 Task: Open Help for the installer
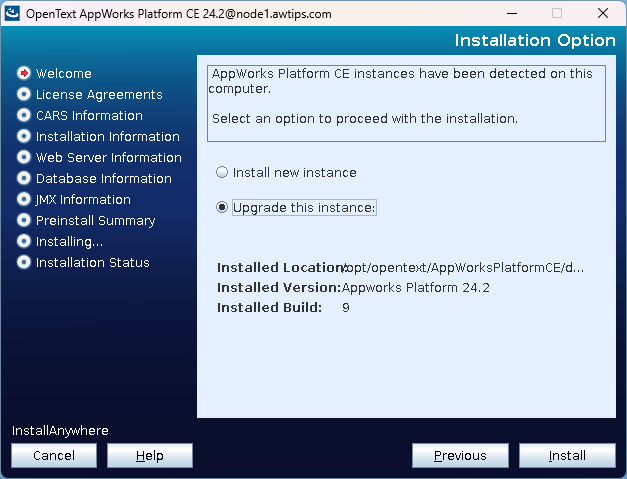pos(150,456)
